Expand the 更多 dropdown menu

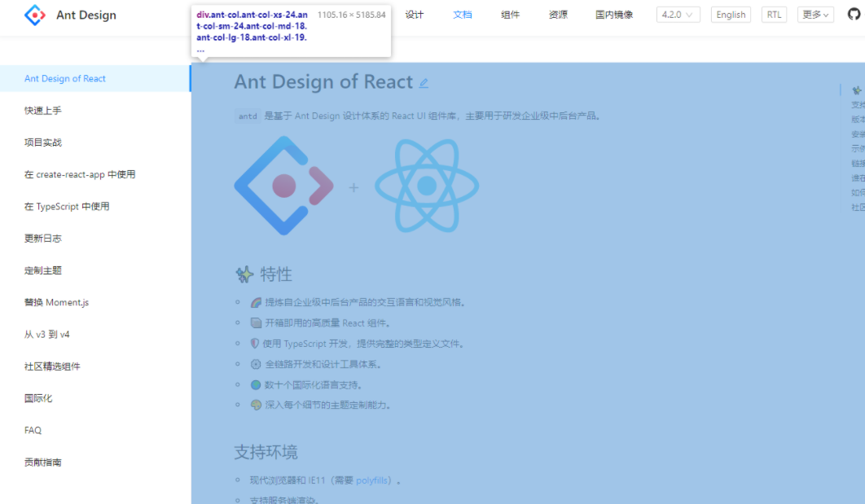pyautogui.click(x=815, y=15)
